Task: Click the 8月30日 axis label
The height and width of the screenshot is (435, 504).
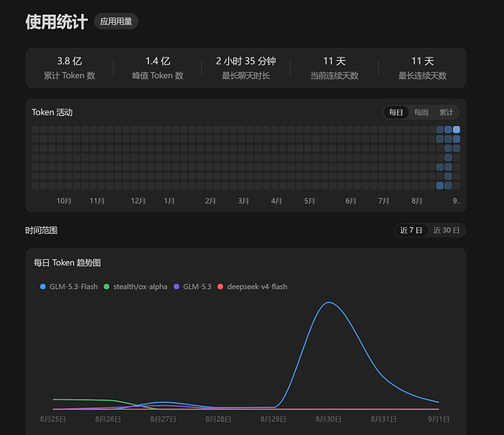Action: 328,419
